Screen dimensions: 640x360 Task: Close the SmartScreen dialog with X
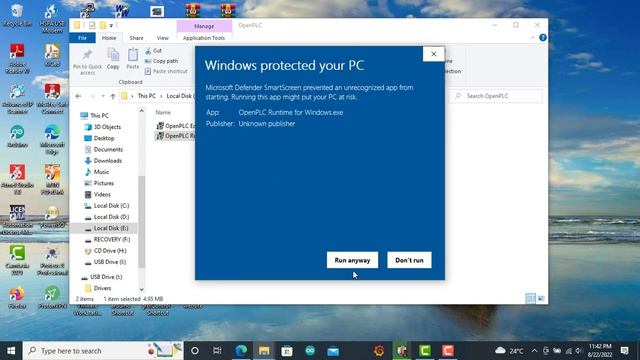[x=433, y=54]
